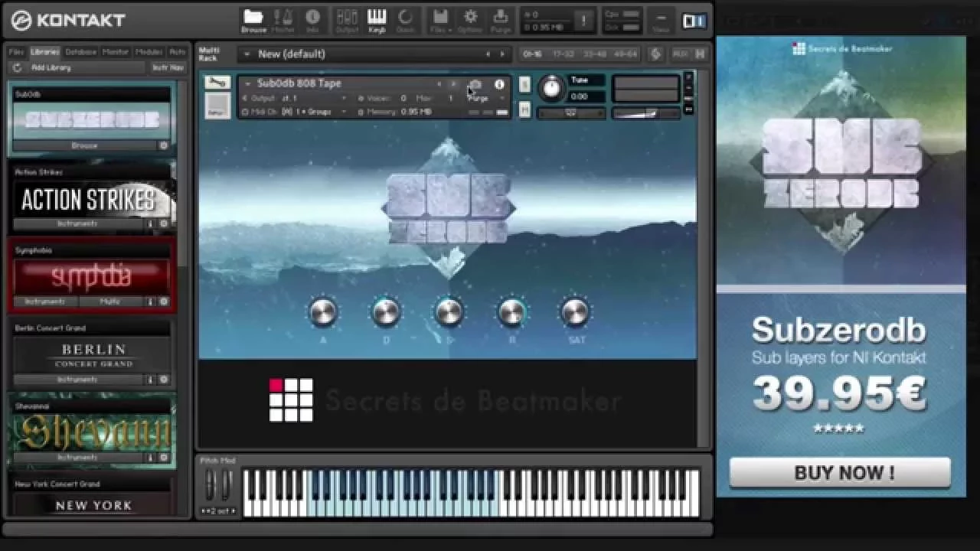Toggle the Keyb on-screen keyboard icon

[x=377, y=20]
